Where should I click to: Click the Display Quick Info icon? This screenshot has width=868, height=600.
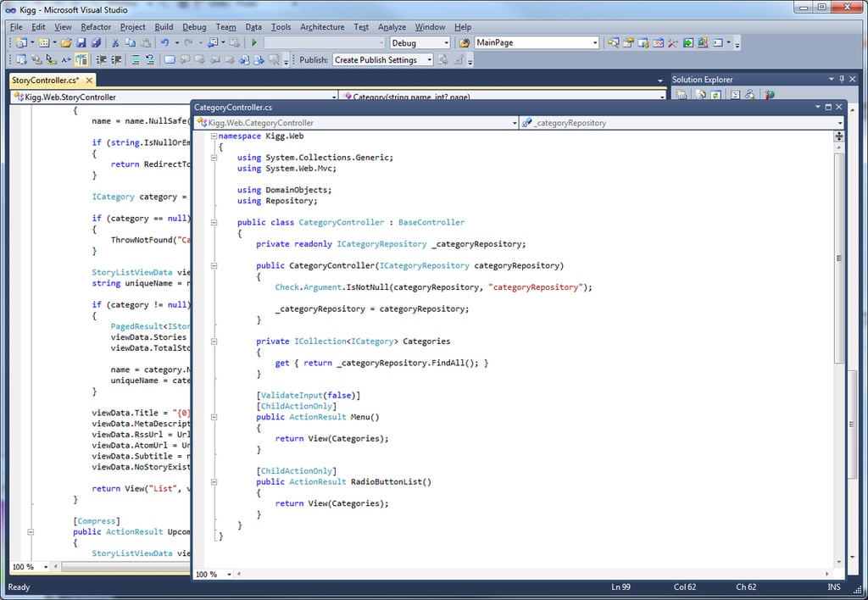coord(52,60)
